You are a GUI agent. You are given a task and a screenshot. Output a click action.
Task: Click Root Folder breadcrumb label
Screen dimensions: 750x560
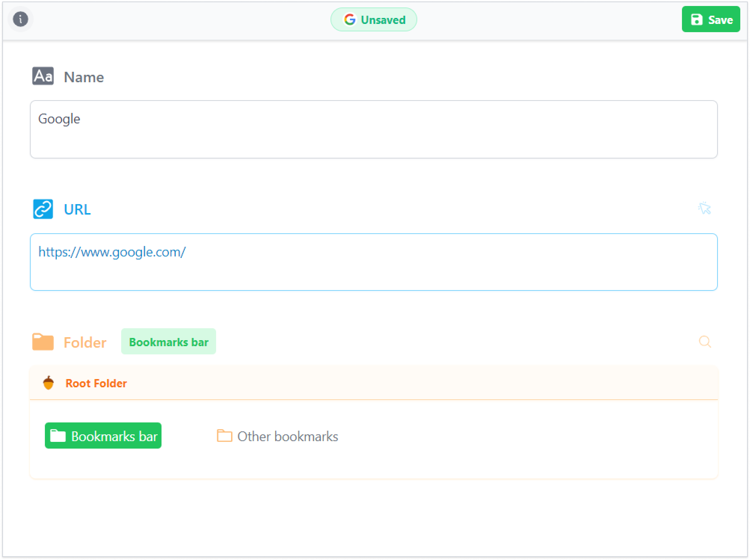96,383
